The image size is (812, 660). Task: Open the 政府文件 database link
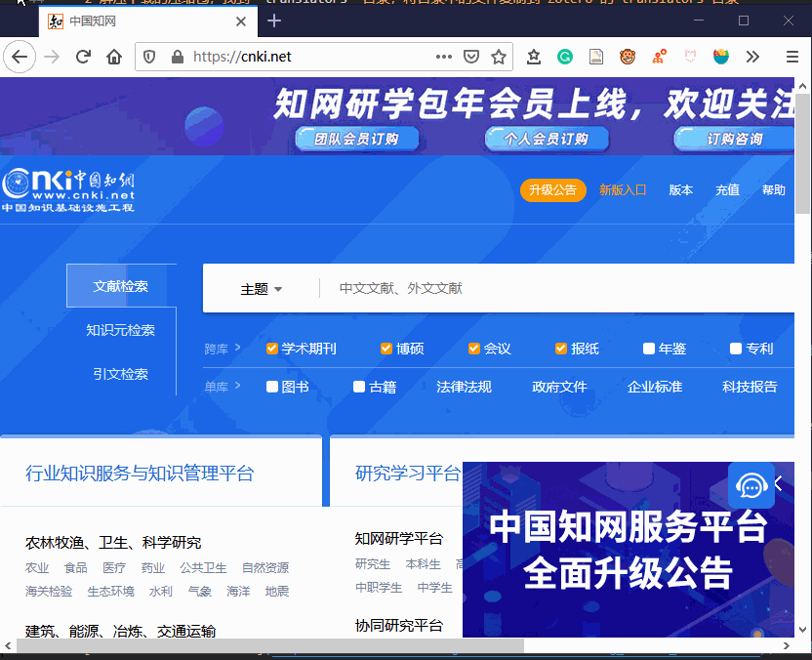559,387
